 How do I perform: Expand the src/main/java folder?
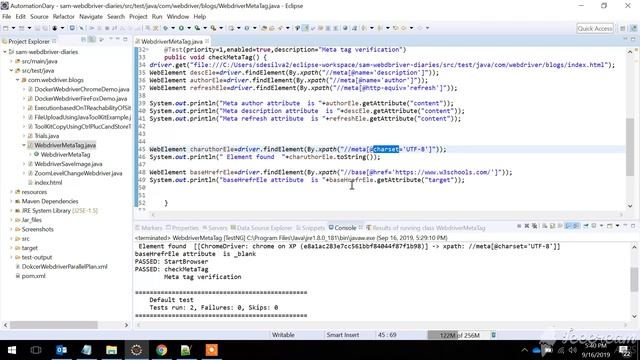(11, 61)
